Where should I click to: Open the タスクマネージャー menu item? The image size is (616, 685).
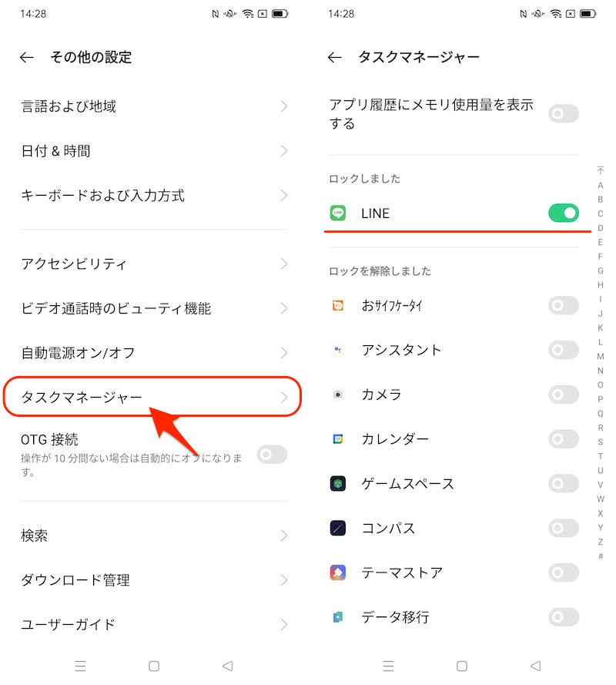(x=152, y=398)
